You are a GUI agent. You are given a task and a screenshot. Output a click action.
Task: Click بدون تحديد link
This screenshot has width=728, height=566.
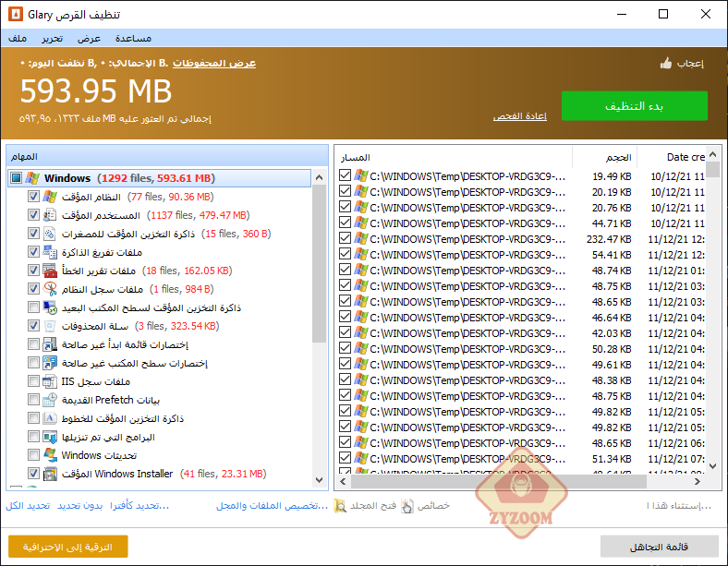(x=79, y=506)
